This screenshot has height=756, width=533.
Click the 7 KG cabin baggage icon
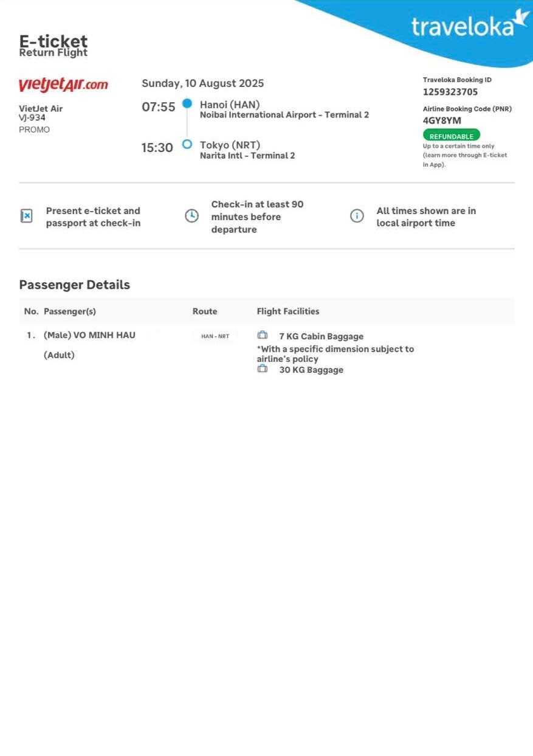coord(263,335)
